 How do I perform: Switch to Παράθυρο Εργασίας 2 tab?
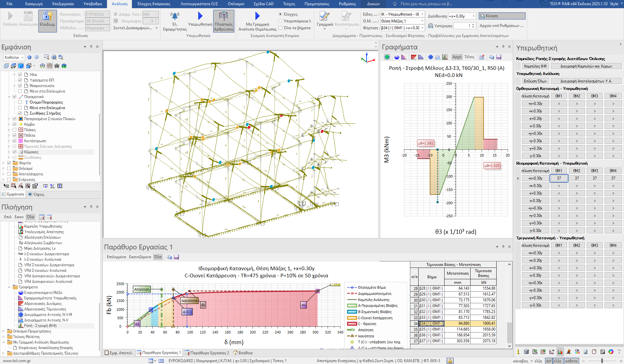pos(207,353)
